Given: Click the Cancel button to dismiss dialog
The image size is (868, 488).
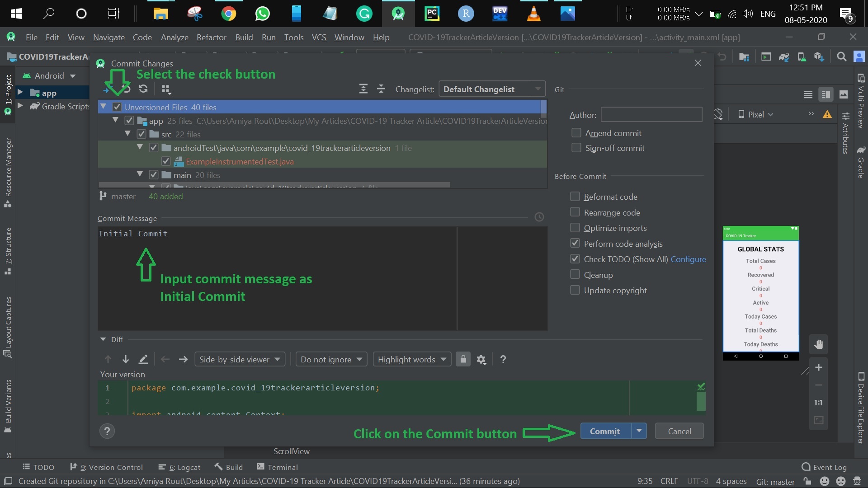Looking at the screenshot, I should [679, 431].
